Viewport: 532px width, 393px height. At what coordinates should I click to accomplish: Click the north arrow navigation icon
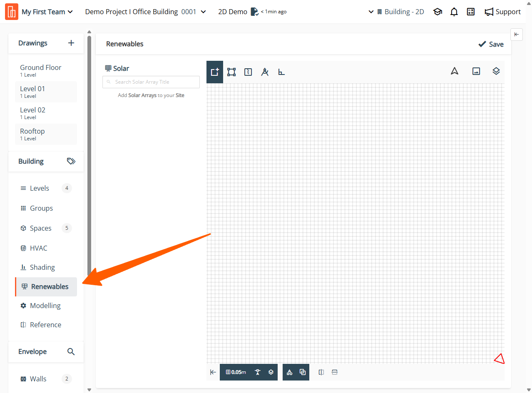point(455,71)
